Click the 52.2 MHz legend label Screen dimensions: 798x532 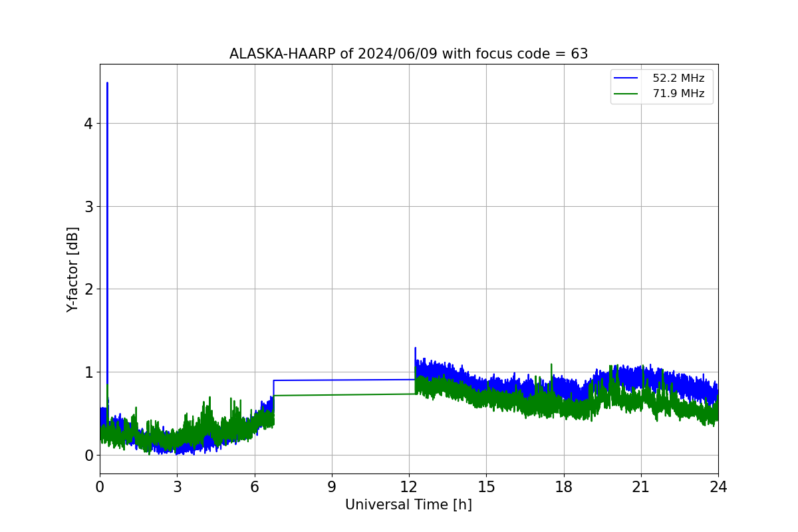click(x=678, y=78)
